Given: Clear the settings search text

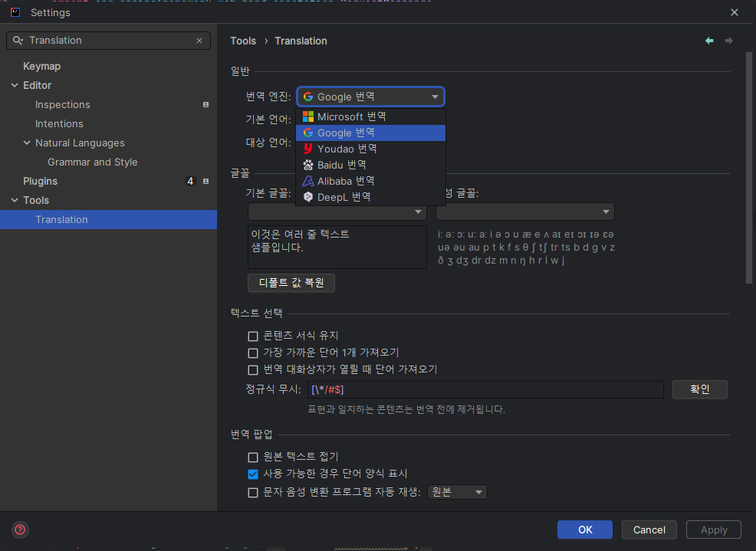Looking at the screenshot, I should (x=199, y=41).
